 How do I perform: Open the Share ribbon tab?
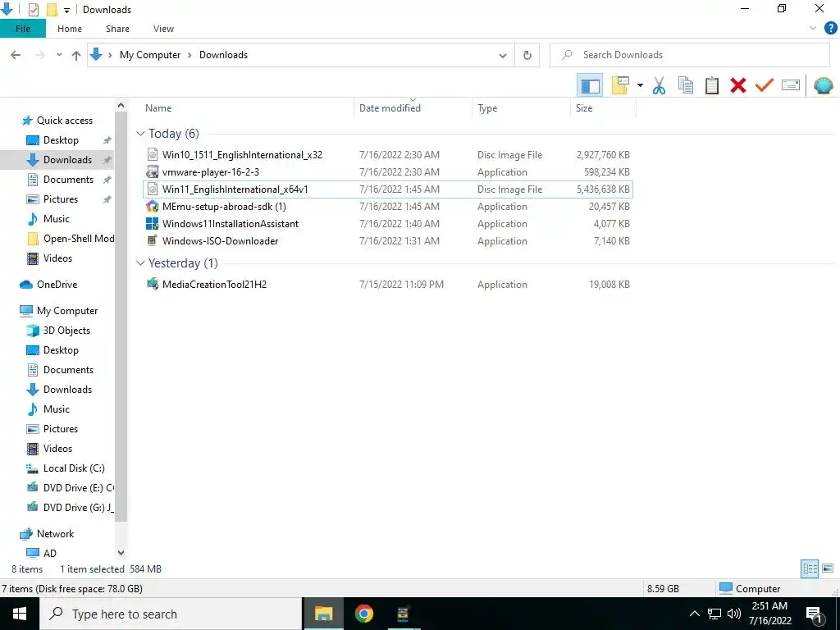tap(117, 29)
